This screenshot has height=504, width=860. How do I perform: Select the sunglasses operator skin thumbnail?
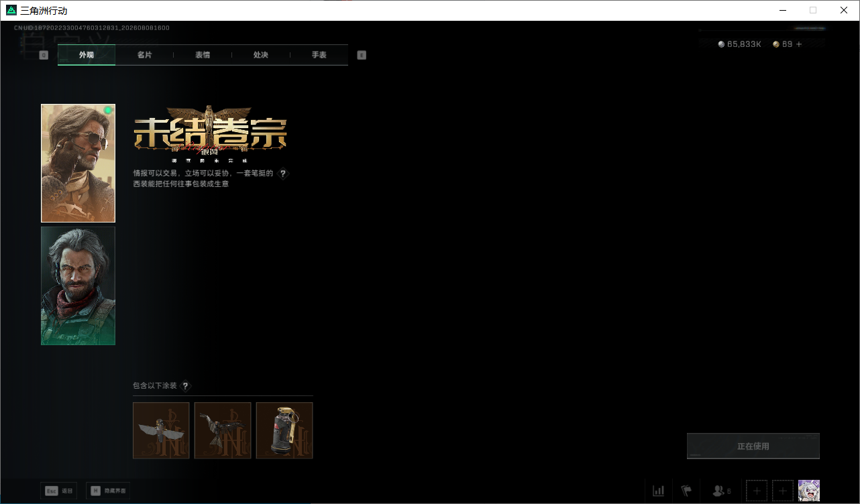78,163
